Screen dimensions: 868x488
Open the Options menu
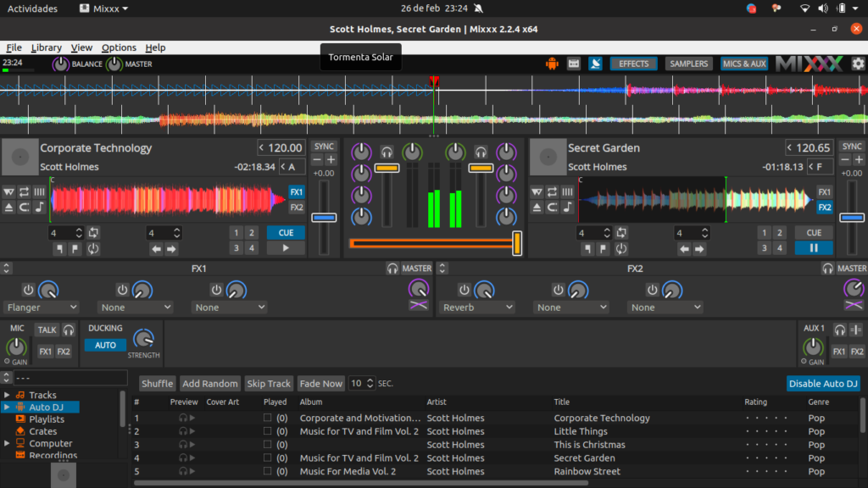tap(119, 47)
